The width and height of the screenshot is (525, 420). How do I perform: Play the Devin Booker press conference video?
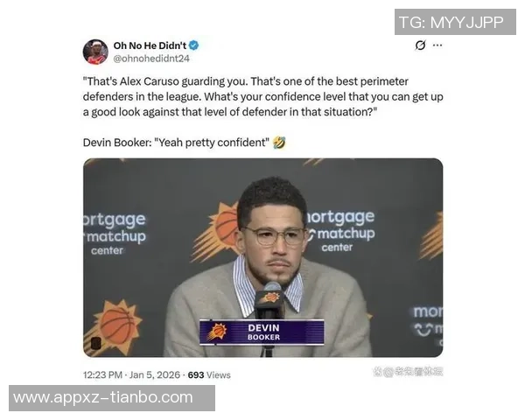(262, 257)
